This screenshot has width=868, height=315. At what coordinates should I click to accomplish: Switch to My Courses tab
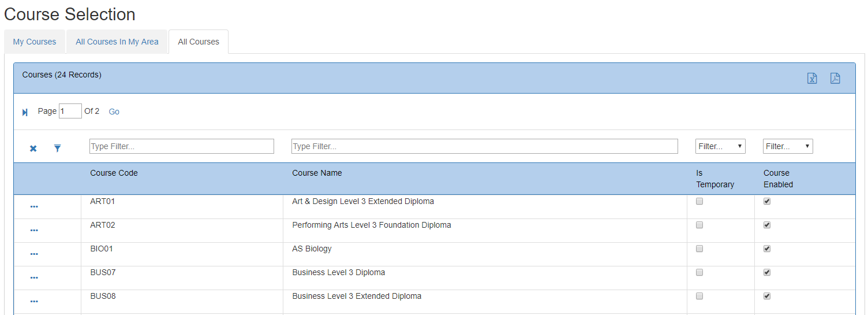[x=35, y=42]
